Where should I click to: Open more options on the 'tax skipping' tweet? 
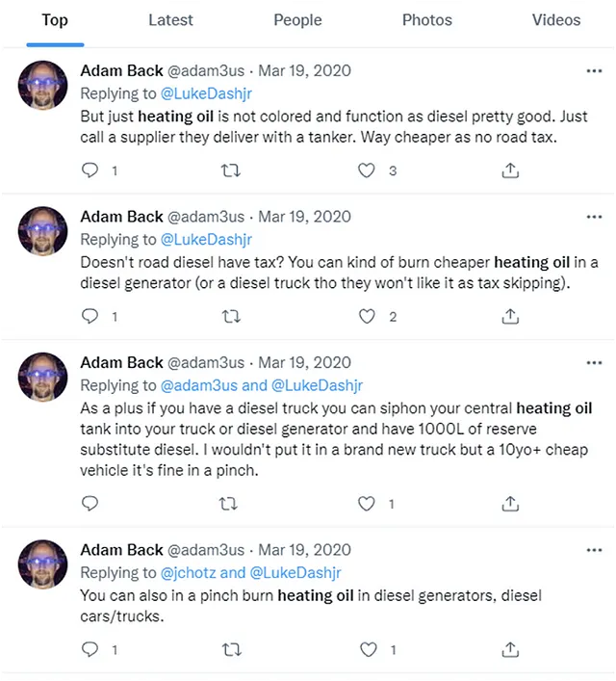pyautogui.click(x=594, y=217)
